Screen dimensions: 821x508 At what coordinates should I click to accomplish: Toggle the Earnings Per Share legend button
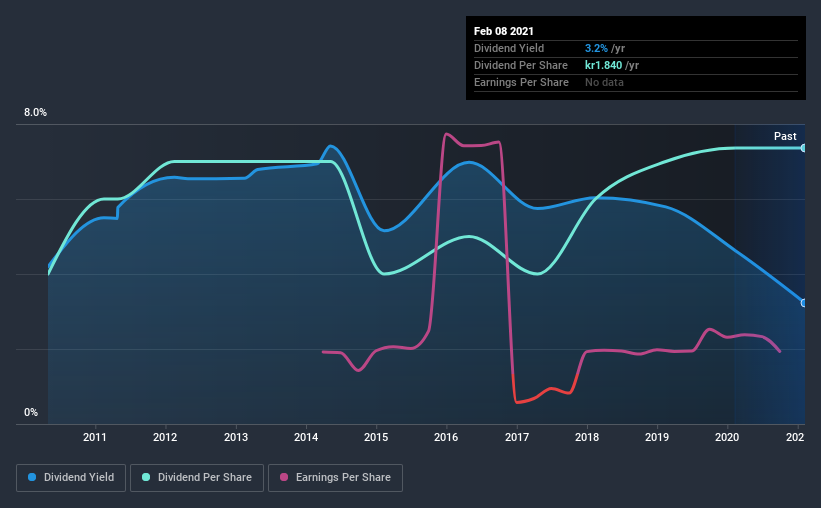335,478
